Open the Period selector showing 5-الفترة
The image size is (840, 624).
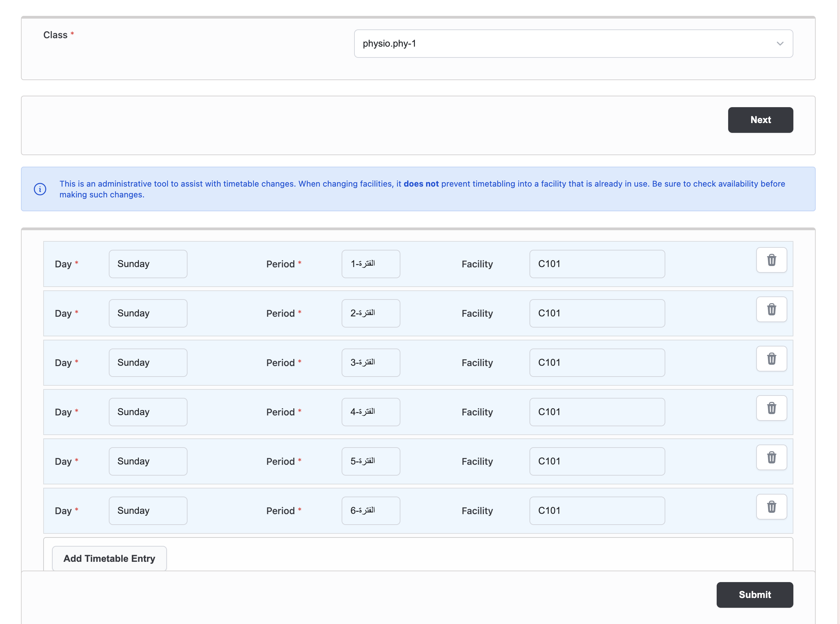(371, 461)
